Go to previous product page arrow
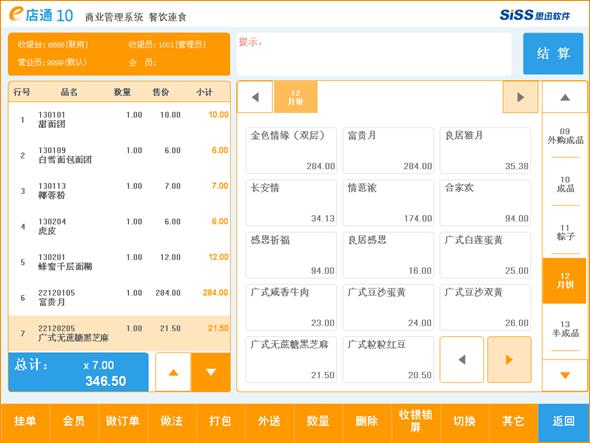Viewport: 590px width, 443px height. (x=462, y=360)
